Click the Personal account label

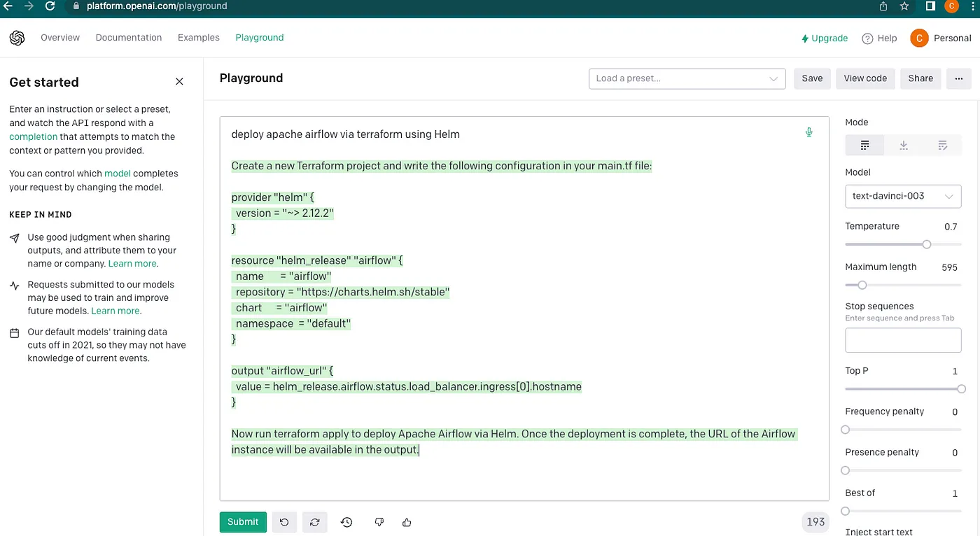(x=953, y=38)
